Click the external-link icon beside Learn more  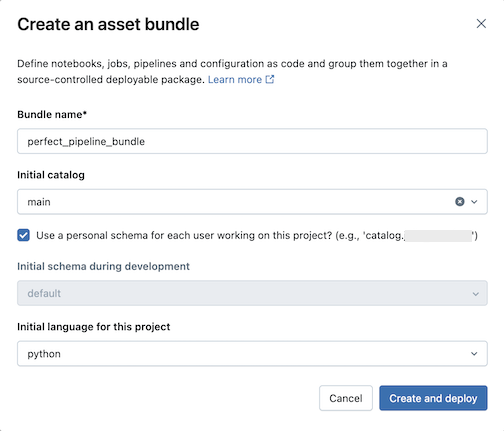coord(269,79)
